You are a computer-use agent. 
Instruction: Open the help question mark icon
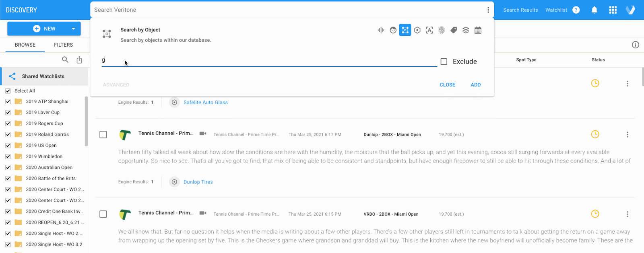[x=576, y=10]
